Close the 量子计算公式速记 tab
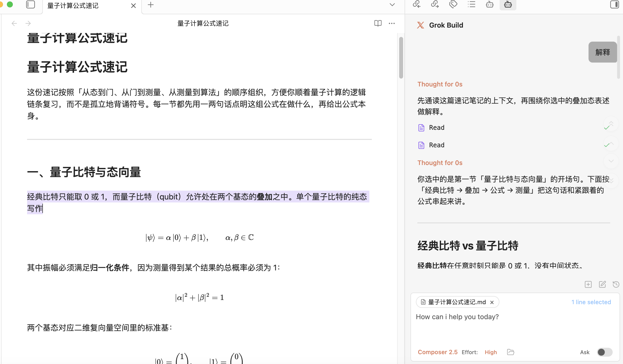623x364 pixels. click(133, 5)
